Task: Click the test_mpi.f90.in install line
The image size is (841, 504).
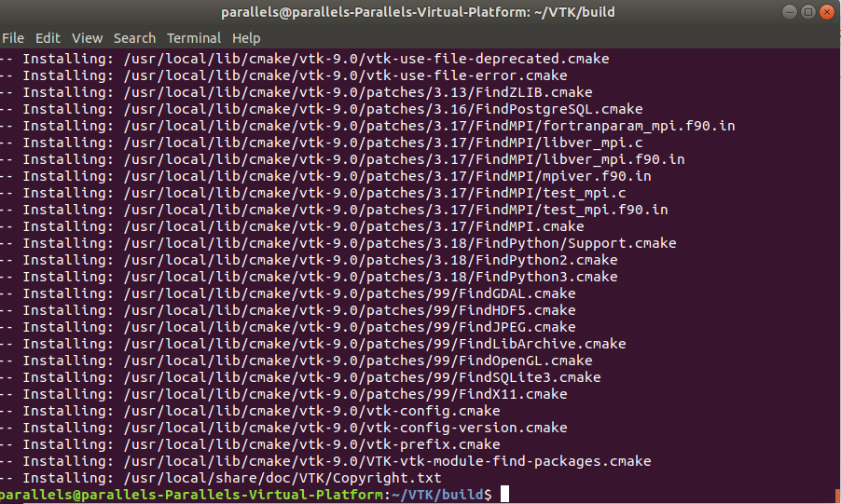Action: pos(334,209)
